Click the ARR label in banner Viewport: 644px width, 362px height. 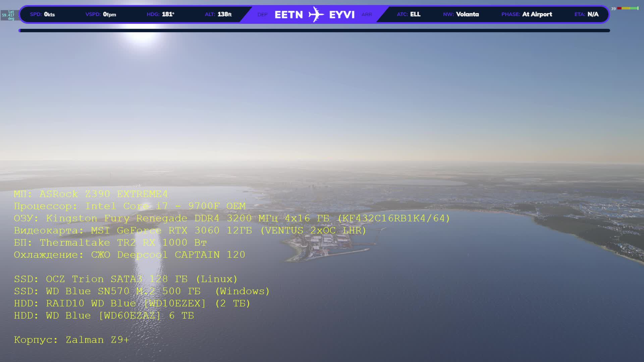point(367,15)
